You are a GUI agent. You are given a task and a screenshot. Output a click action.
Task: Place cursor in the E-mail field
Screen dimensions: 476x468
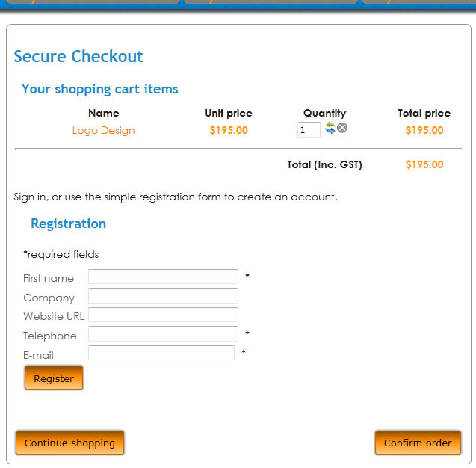161,353
